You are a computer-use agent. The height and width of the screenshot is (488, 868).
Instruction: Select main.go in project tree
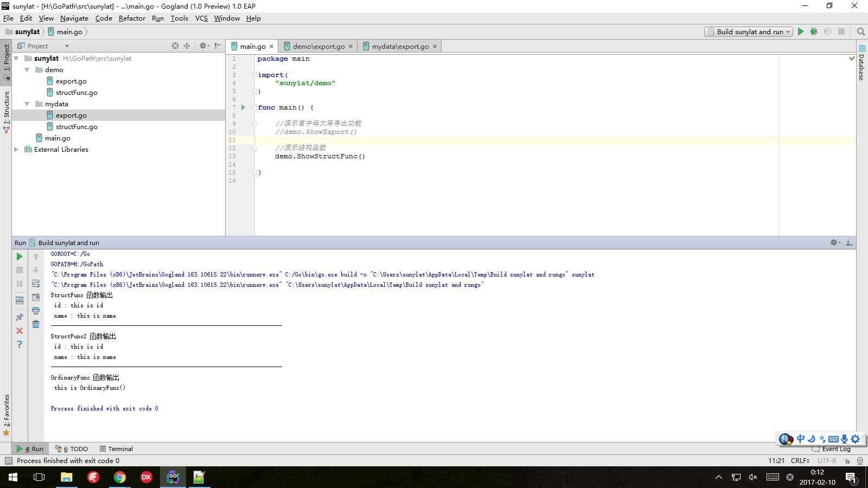[58, 138]
